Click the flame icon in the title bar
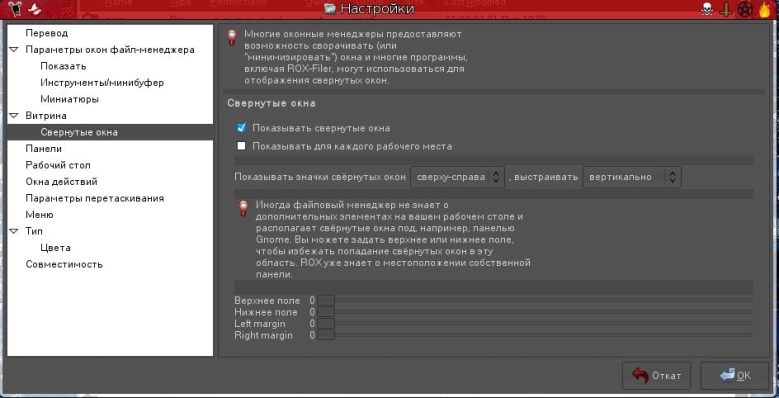The width and height of the screenshot is (779, 398). coord(765,9)
